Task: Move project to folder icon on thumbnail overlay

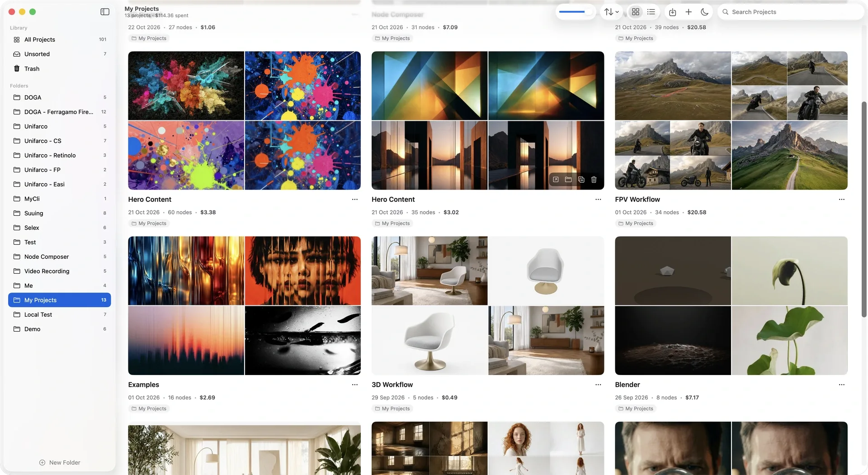Action: click(568, 180)
